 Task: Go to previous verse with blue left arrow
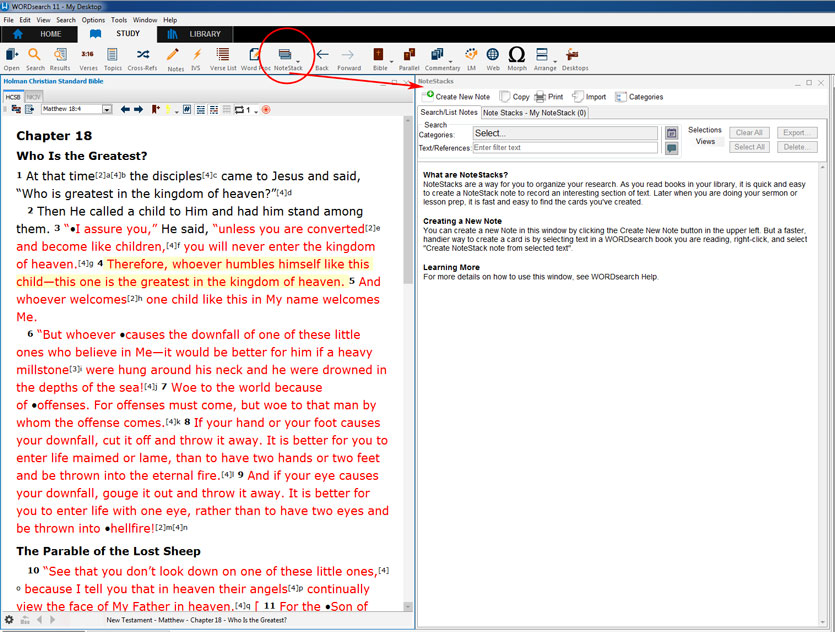125,109
